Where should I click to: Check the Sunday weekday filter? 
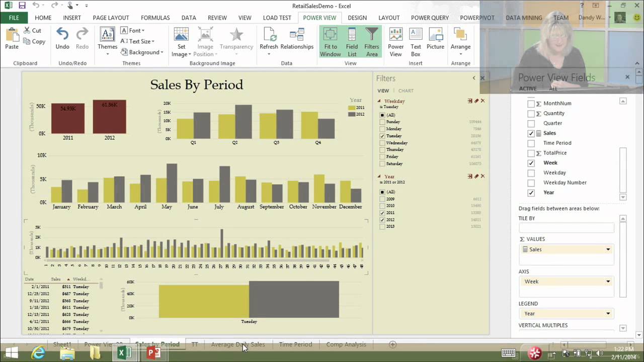(x=382, y=122)
